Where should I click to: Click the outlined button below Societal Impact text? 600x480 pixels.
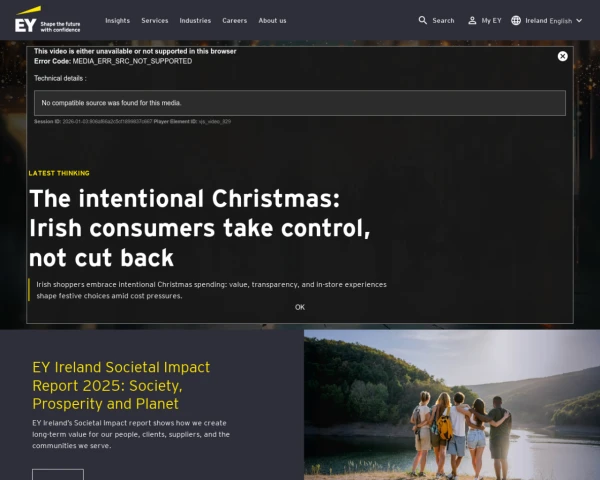point(58,474)
